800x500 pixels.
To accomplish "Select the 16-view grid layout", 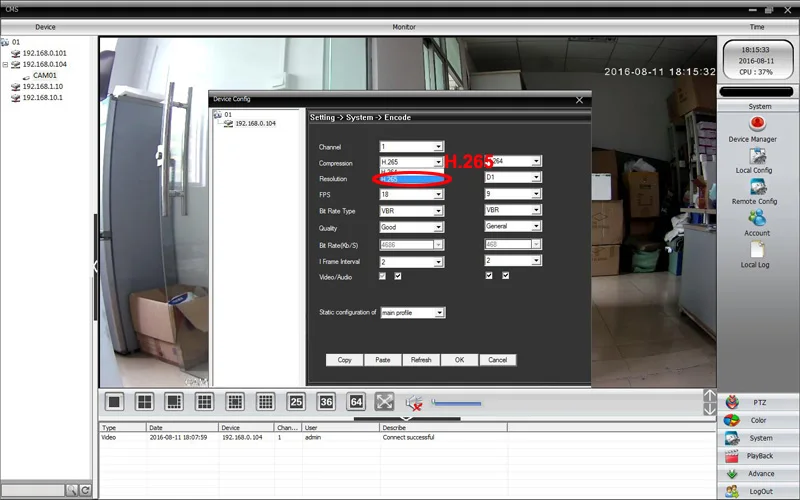I will coord(235,402).
